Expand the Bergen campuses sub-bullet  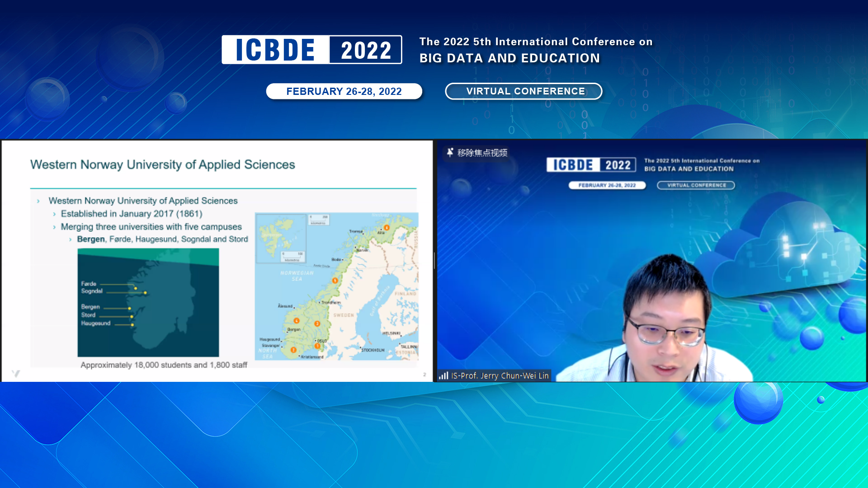tap(161, 239)
